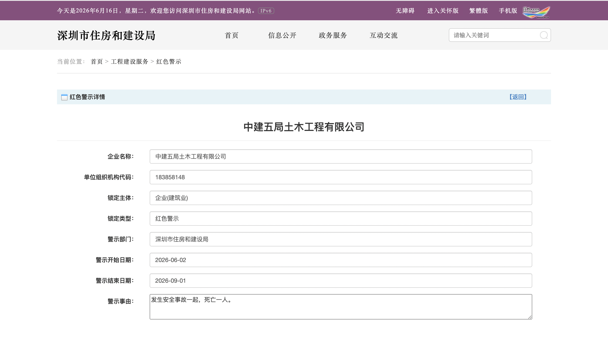Screen dimensions: 608x364
Task: Open the 信息公开 navigation menu
Action: tap(282, 35)
